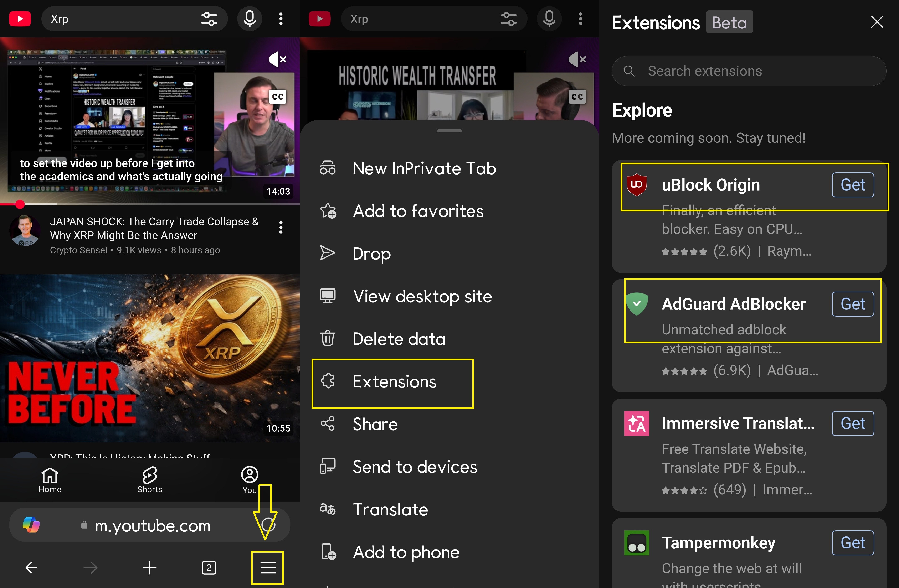899x588 pixels.
Task: Choose New InPrivate Tab
Action: 449,168
